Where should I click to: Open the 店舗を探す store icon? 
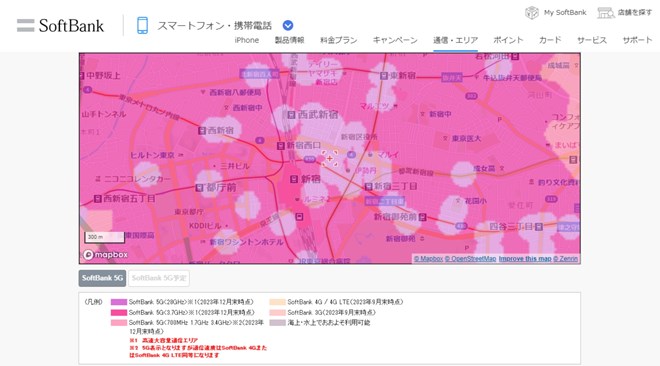pos(606,13)
